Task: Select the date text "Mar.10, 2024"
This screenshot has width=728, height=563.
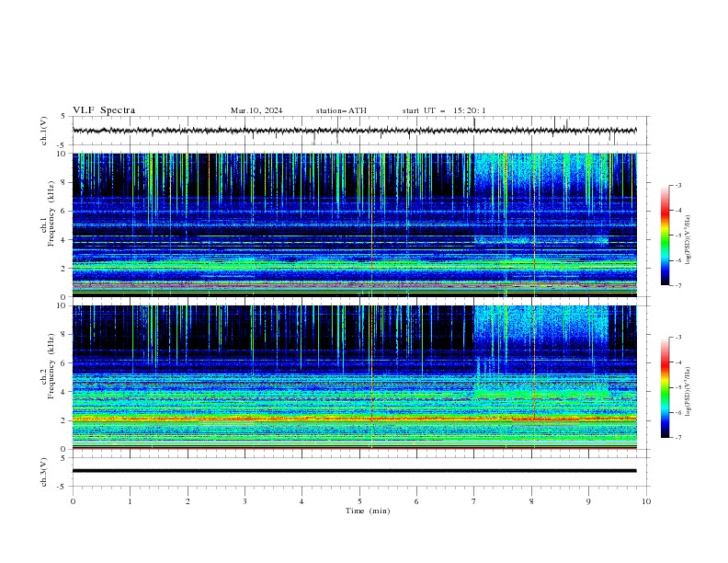Action: point(256,110)
